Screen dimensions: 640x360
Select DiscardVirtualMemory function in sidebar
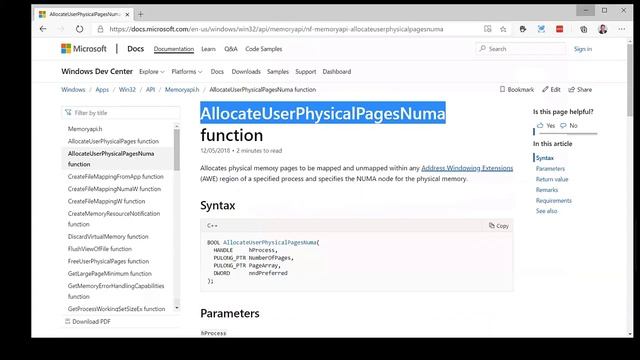tap(108, 237)
